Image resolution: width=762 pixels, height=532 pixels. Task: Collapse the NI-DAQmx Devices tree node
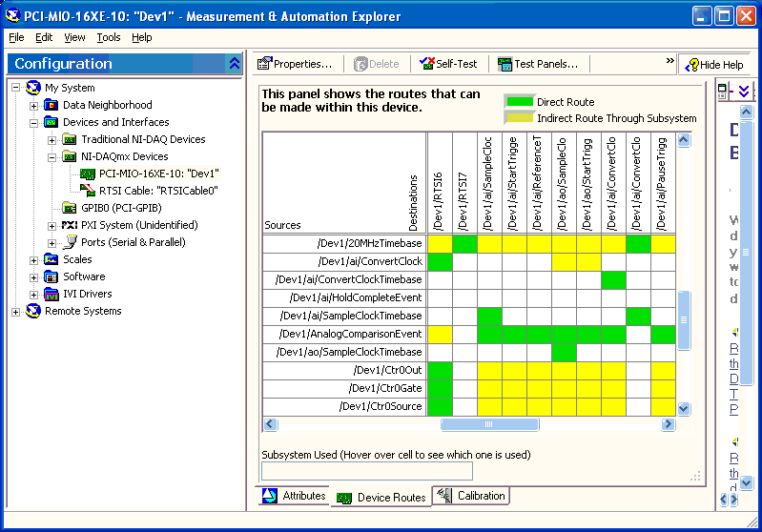[52, 156]
